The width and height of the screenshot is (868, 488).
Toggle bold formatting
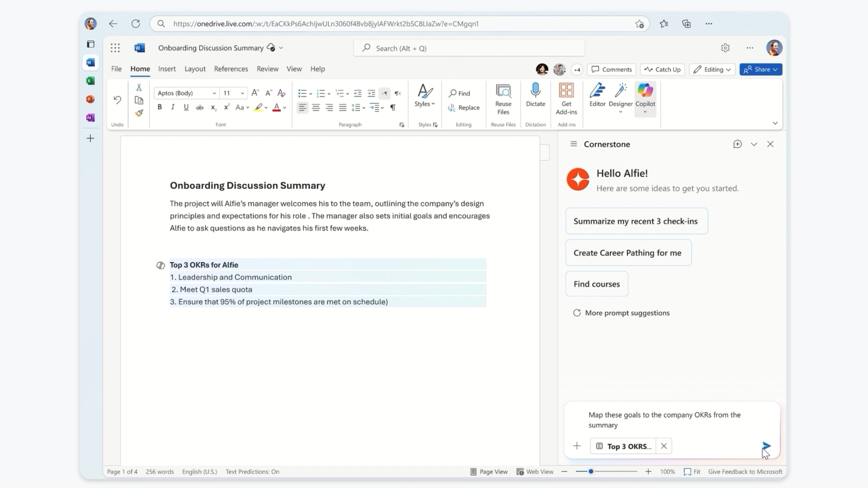pyautogui.click(x=160, y=108)
